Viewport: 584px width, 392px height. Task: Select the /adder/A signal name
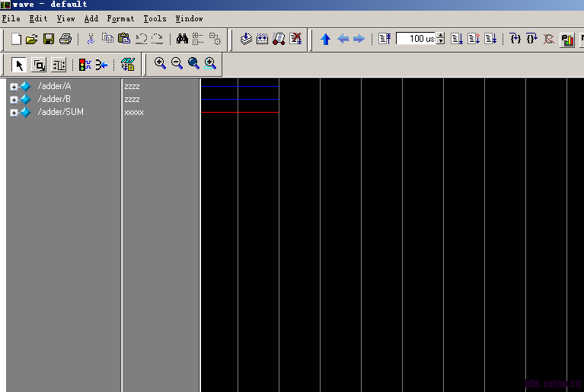pyautogui.click(x=54, y=86)
